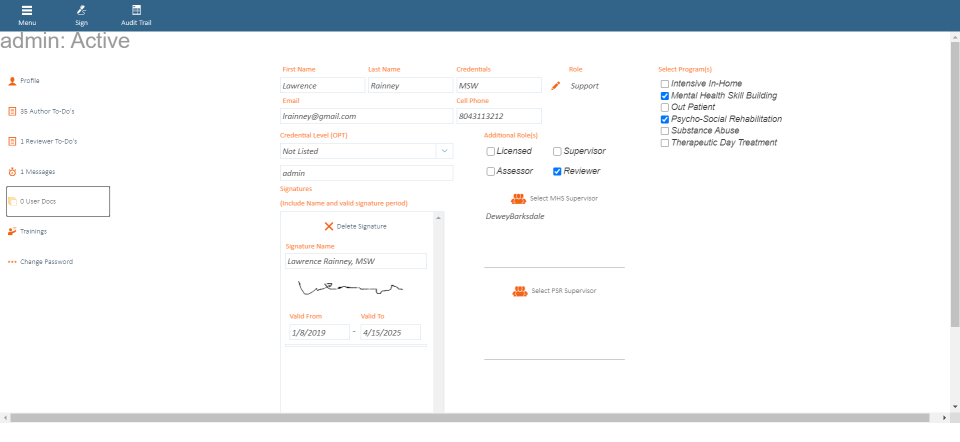Click the Valid To date field
This screenshot has width=960, height=442.
(x=390, y=332)
